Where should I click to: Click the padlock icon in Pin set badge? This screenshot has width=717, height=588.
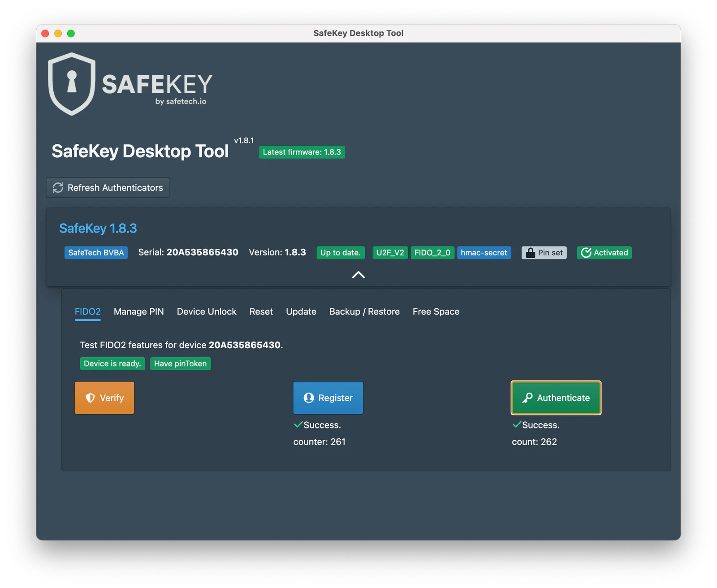530,253
